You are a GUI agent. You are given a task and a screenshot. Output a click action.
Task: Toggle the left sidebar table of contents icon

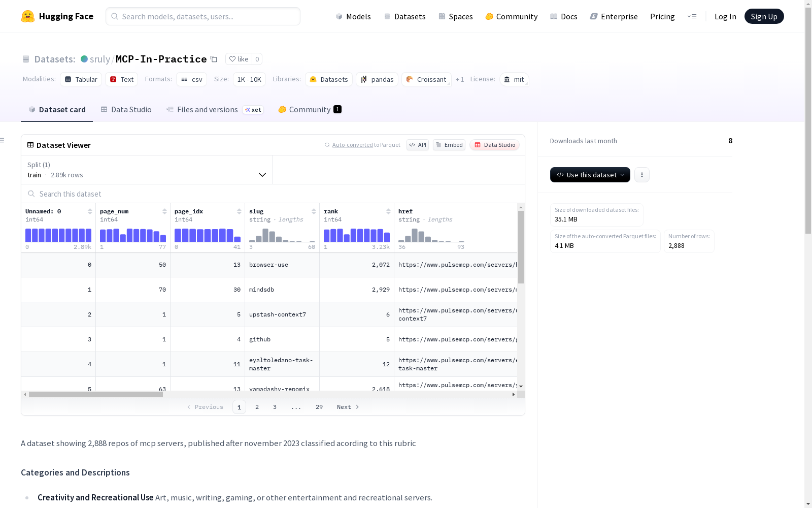point(3,140)
